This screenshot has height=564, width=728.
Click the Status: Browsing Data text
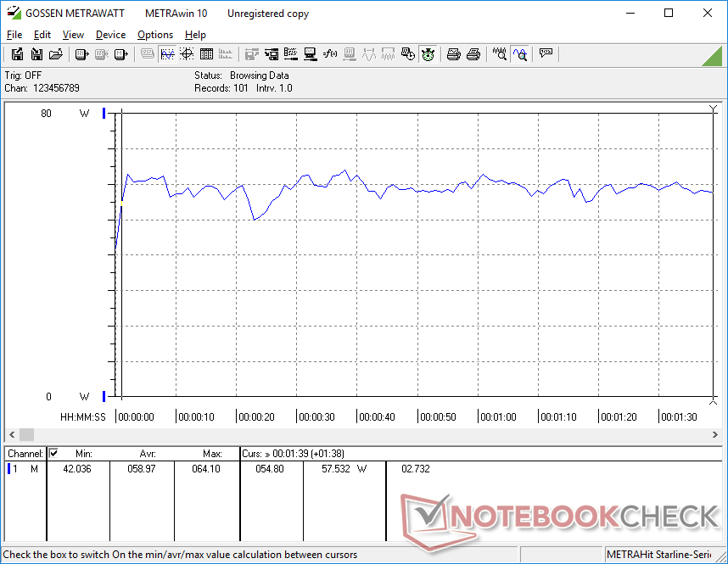pos(242,75)
